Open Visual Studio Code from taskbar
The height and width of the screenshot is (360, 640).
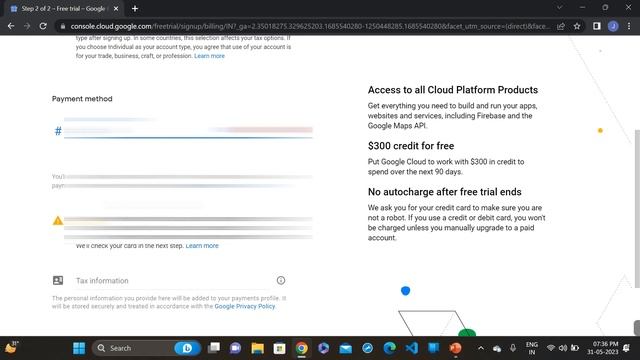pyautogui.click(x=412, y=348)
